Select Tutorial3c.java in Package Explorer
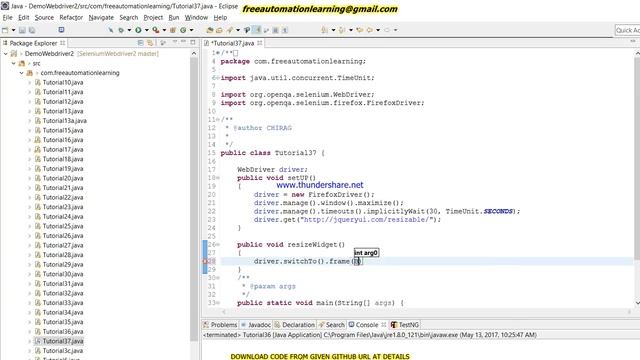Viewport: 640px width, 360px height. click(62, 351)
